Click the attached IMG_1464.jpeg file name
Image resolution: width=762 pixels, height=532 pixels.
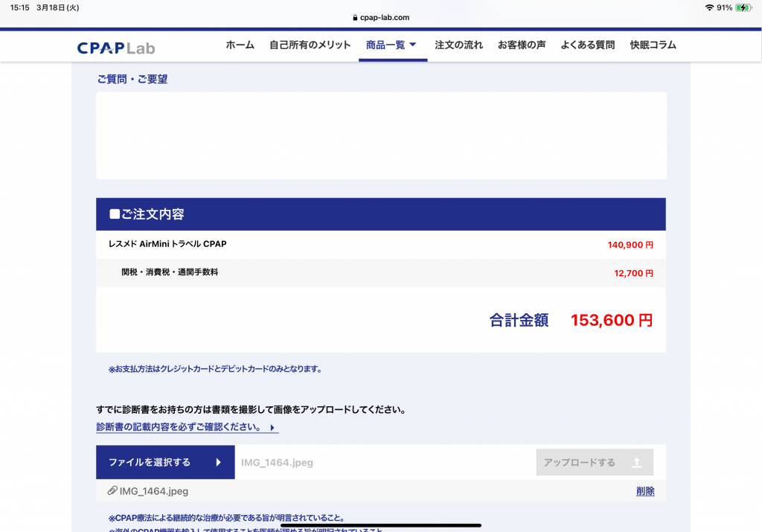click(x=154, y=491)
